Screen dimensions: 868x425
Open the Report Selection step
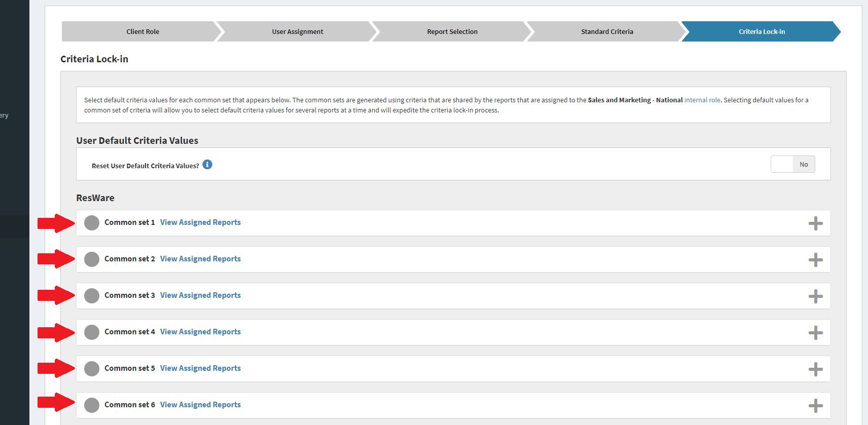(452, 31)
